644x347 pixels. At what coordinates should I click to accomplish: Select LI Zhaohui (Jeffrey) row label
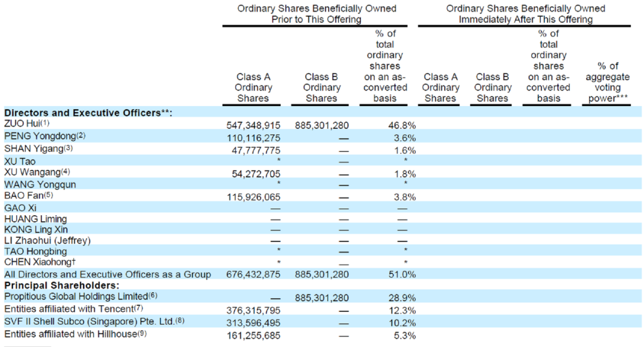[x=47, y=240]
